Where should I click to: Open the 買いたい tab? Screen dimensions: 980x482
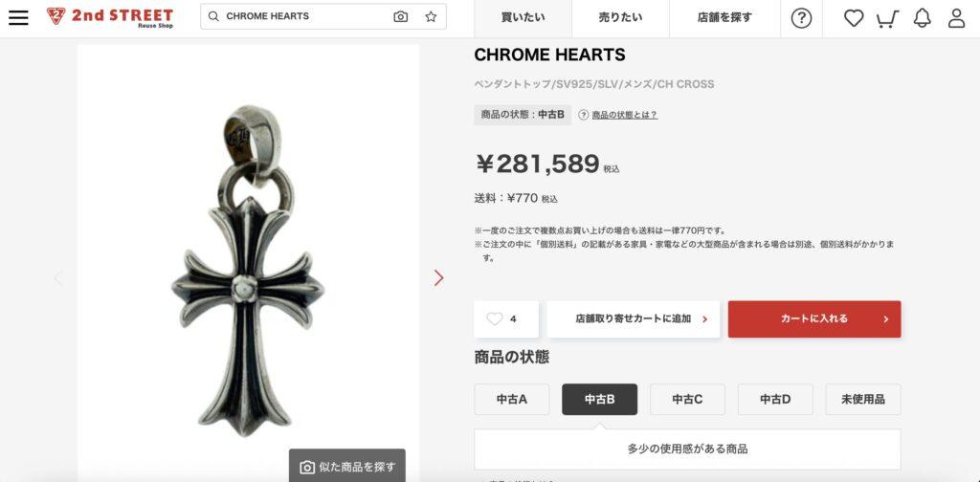click(523, 18)
